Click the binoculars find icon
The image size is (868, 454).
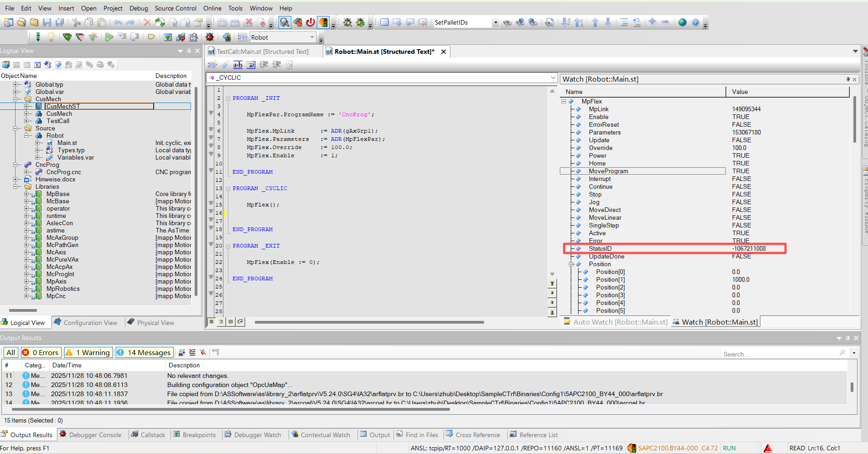click(x=507, y=22)
